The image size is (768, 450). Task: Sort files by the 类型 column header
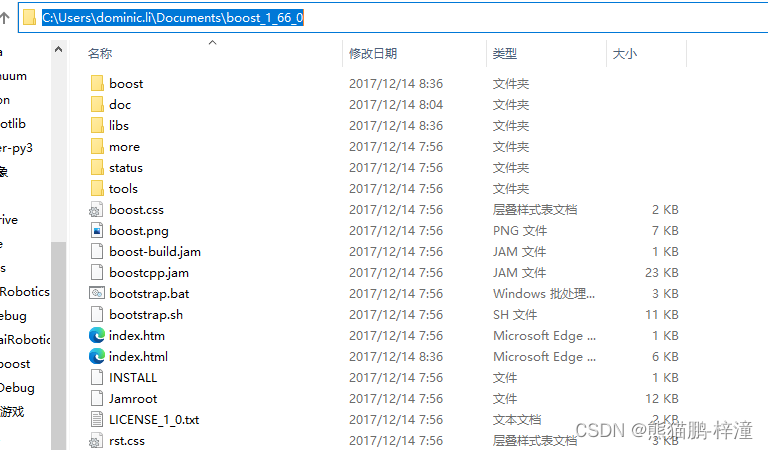pos(505,53)
